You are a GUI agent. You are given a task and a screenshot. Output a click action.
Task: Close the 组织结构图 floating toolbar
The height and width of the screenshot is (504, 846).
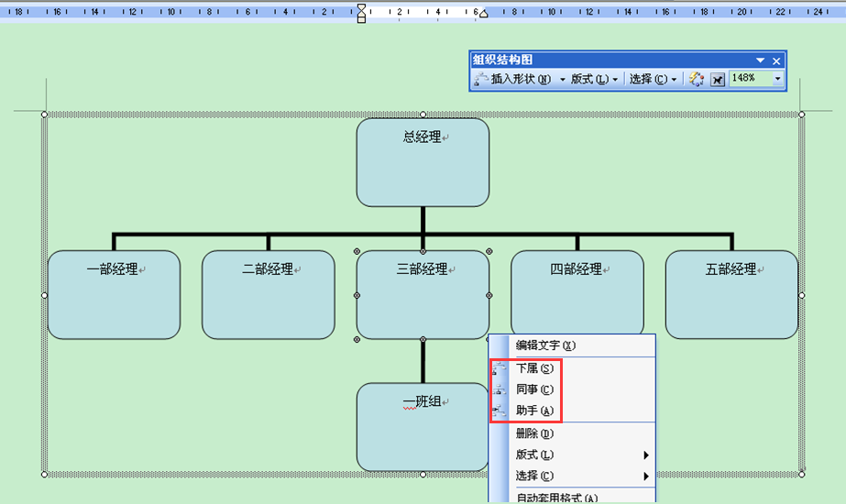pyautogui.click(x=776, y=60)
